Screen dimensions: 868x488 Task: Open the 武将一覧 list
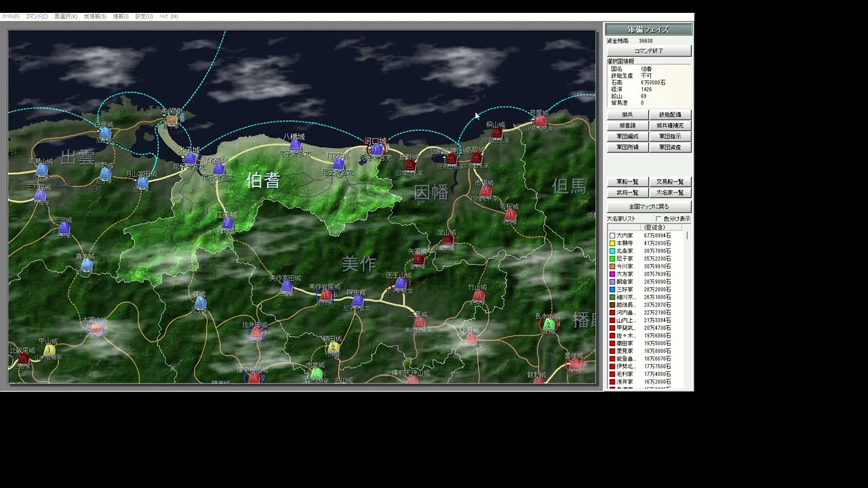point(627,192)
